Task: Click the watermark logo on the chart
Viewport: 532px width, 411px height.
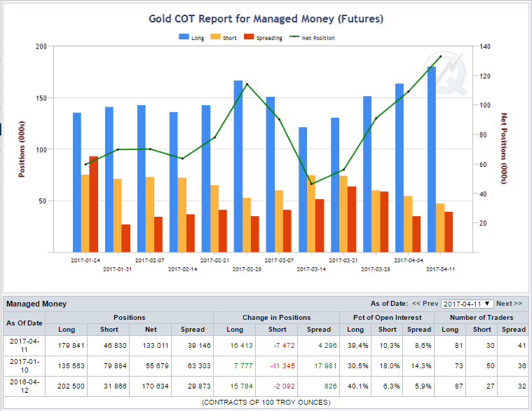Action: tap(444, 73)
